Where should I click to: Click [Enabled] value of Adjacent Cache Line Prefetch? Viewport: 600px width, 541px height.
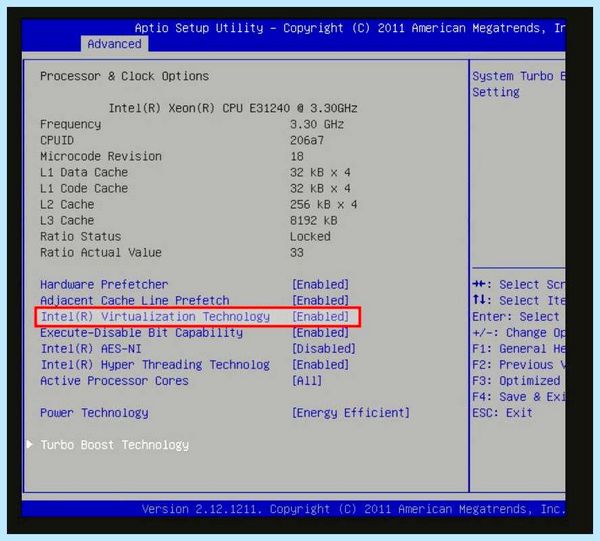point(321,301)
